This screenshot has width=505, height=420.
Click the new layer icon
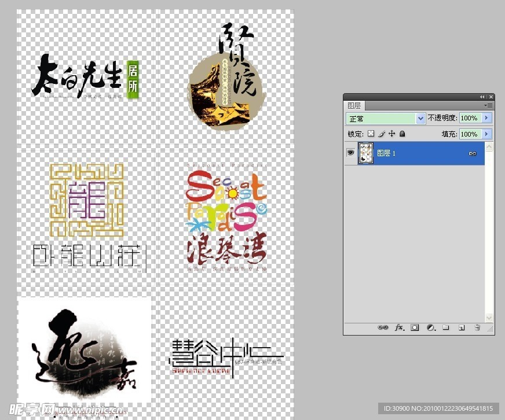click(462, 327)
